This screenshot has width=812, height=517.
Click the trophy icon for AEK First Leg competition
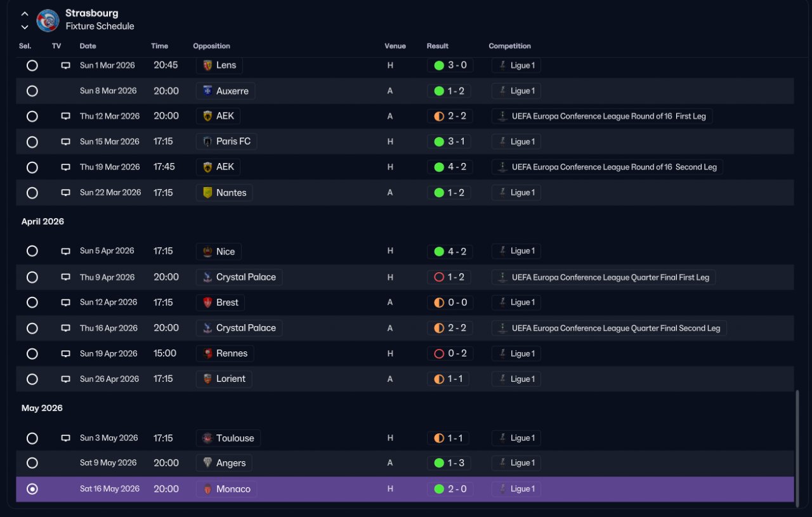502,116
